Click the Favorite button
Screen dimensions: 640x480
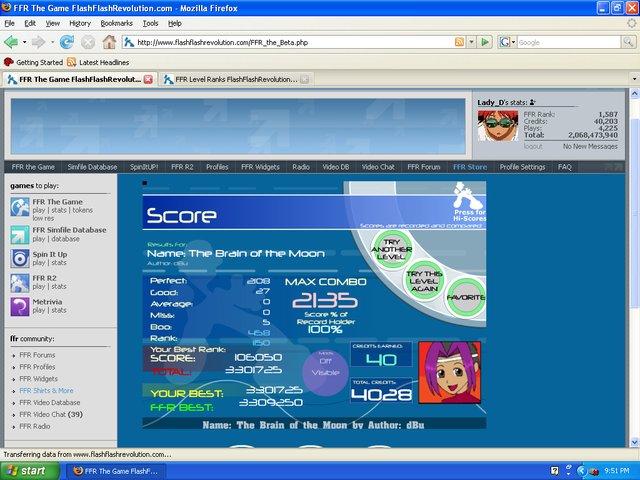coord(466,298)
